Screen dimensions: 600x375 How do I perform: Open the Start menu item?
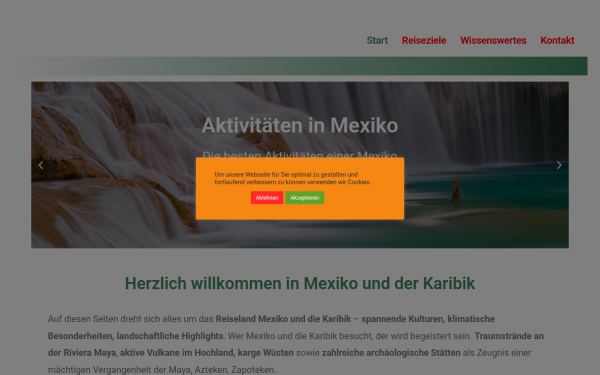tap(377, 40)
